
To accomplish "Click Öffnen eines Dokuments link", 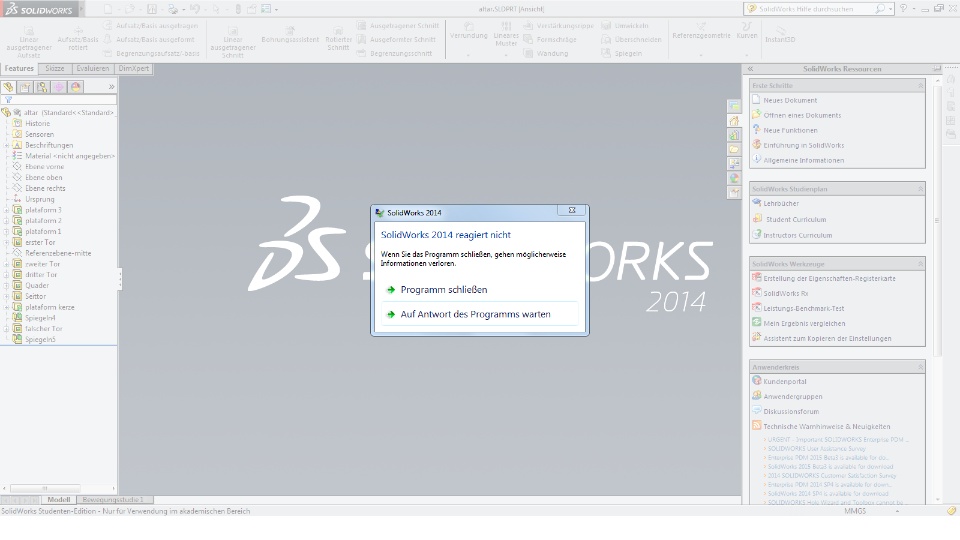I will point(802,115).
